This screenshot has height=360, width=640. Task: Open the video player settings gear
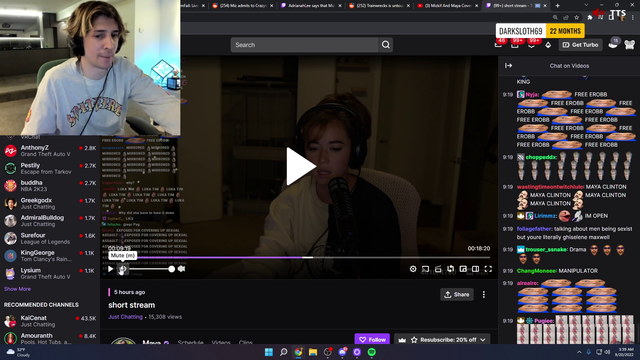coord(413,269)
